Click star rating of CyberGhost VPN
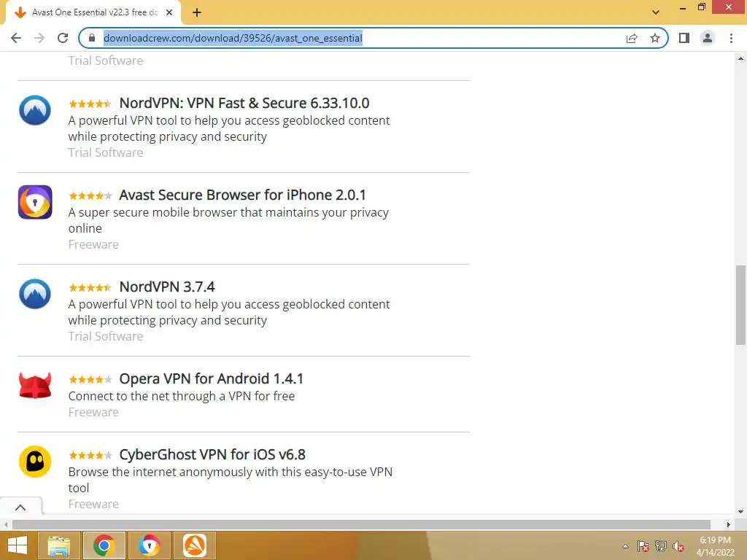Viewport: 747px width, 560px height. point(90,455)
